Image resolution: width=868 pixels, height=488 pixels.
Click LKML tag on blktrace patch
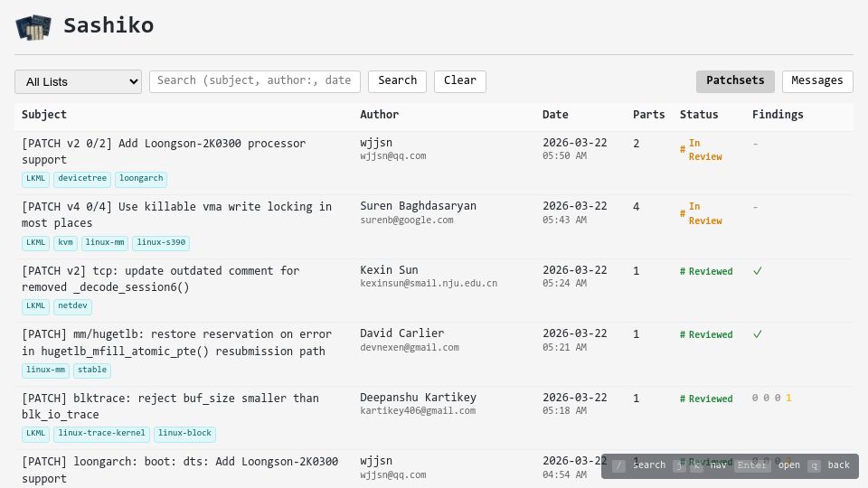point(36,434)
